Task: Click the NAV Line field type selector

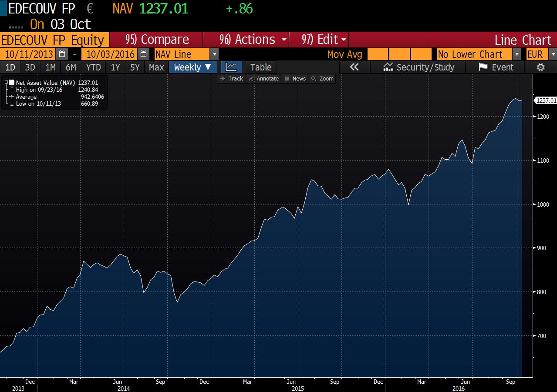Action: tap(182, 54)
